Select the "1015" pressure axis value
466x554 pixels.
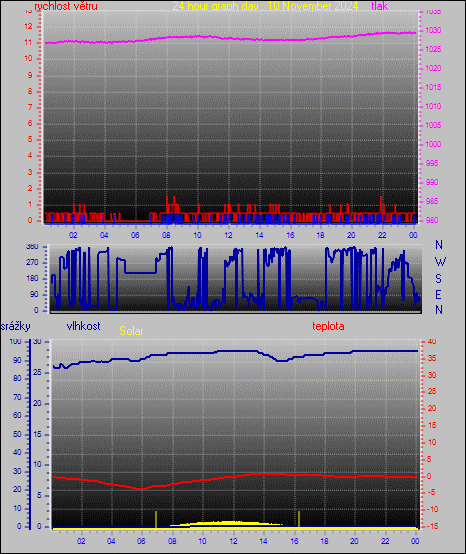tap(433, 87)
